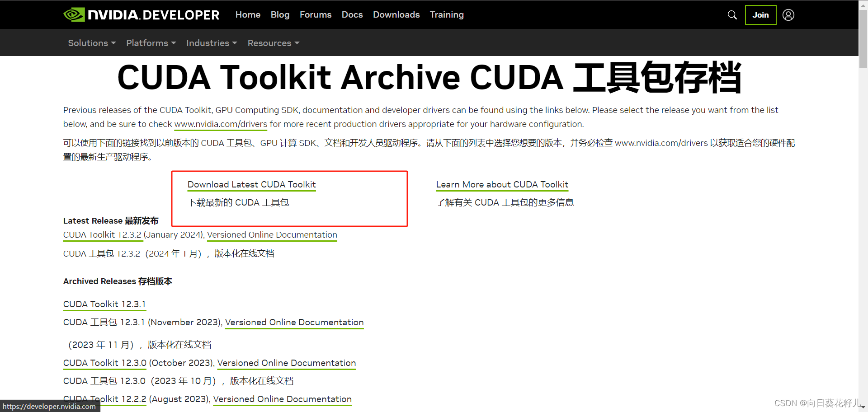Open CUDA Toolkit 12.3.1 link
This screenshot has width=868, height=412.
pos(104,304)
